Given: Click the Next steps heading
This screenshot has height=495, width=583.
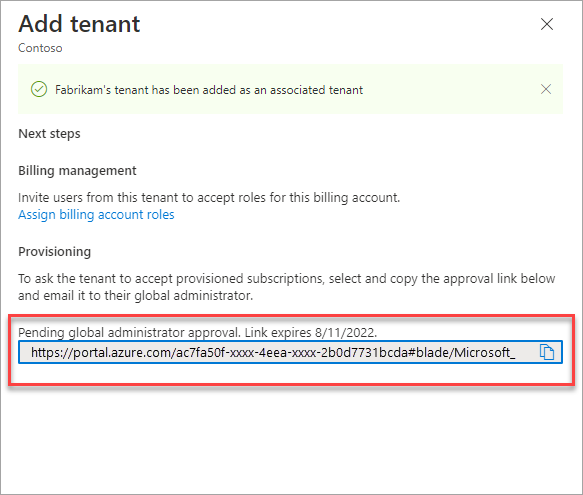Looking at the screenshot, I should pos(49,134).
